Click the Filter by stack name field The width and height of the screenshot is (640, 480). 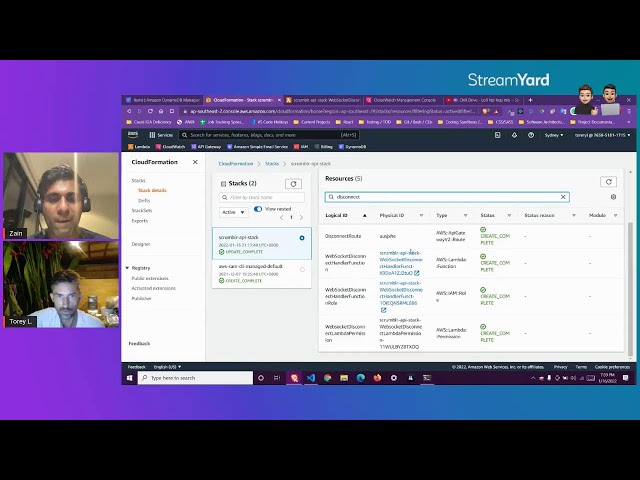pyautogui.click(x=262, y=198)
